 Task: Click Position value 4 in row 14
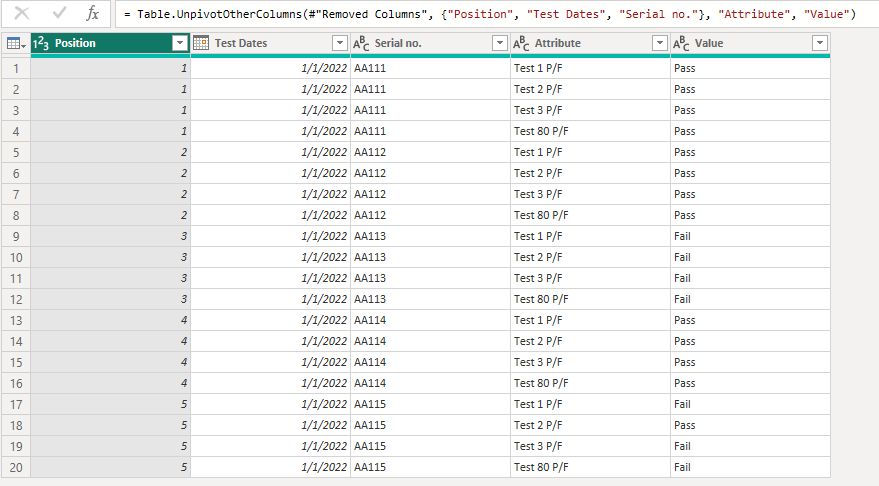pyautogui.click(x=110, y=341)
